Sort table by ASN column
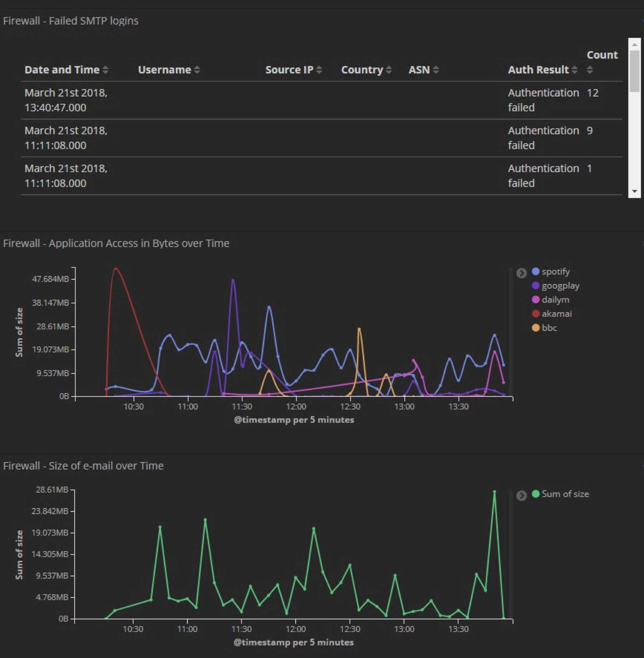Screen dimensions: 644x658 point(436,70)
